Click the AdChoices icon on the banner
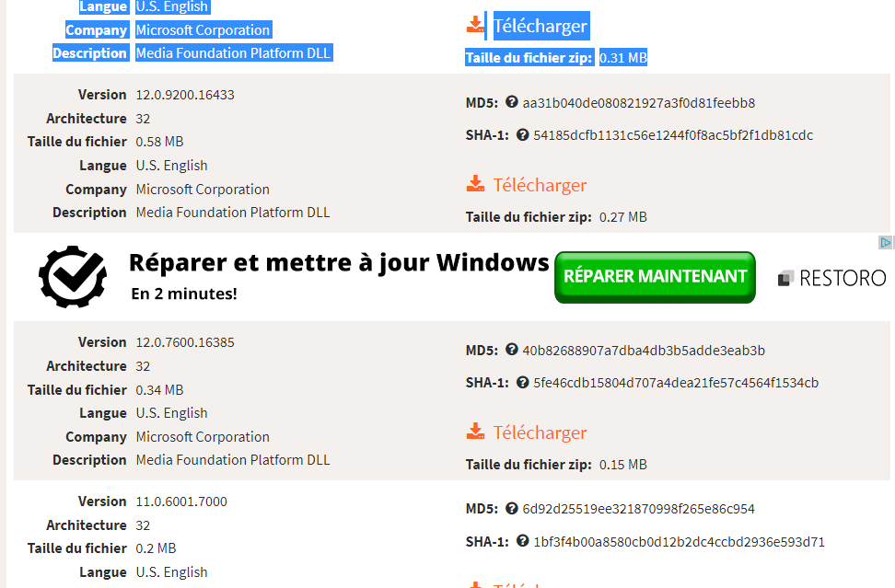895x588 pixels. point(884,242)
